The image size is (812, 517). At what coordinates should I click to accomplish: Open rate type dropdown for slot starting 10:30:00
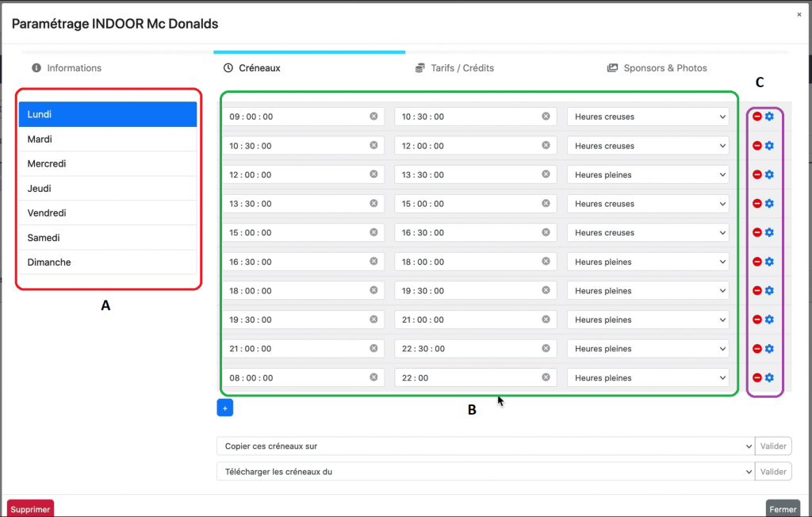[648, 146]
